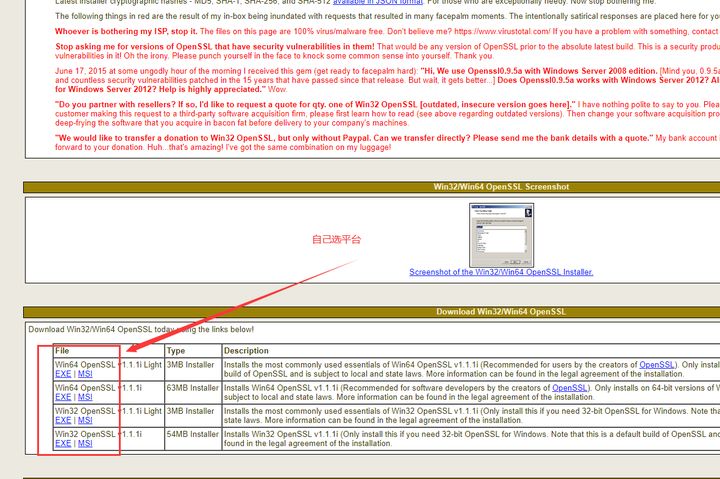
Task: Click 'Download Win32/Win64 OpenSSL today' intro text
Action: pyautogui.click(x=141, y=329)
